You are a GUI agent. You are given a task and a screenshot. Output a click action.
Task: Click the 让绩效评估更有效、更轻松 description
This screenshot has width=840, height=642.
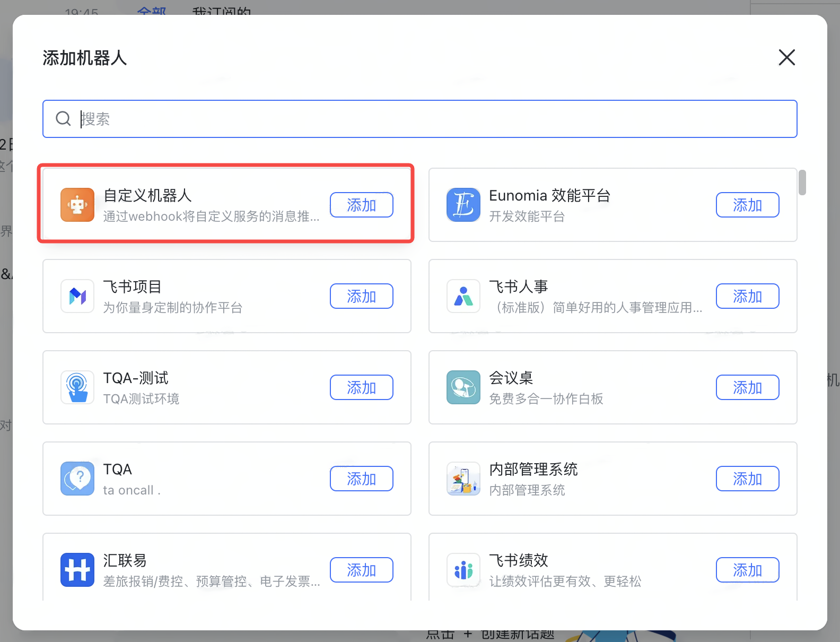(565, 582)
